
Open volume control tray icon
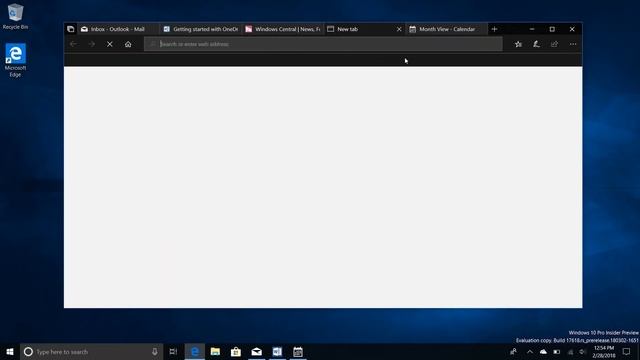(582, 351)
